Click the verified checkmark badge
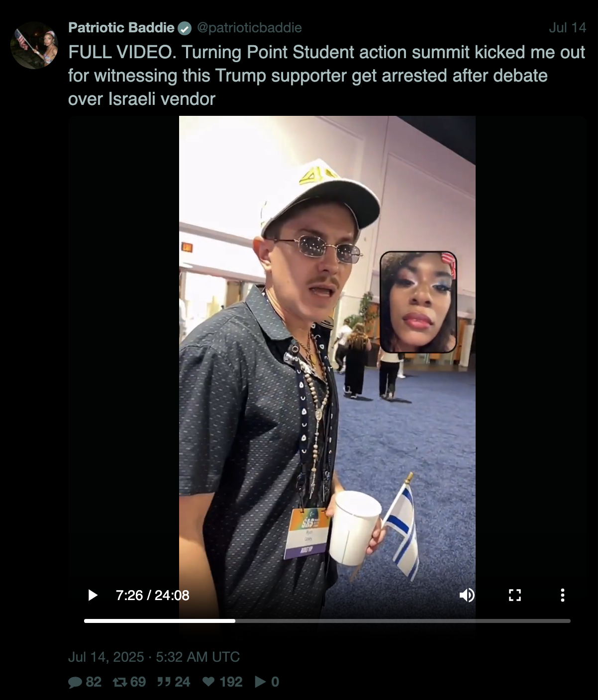 [185, 28]
